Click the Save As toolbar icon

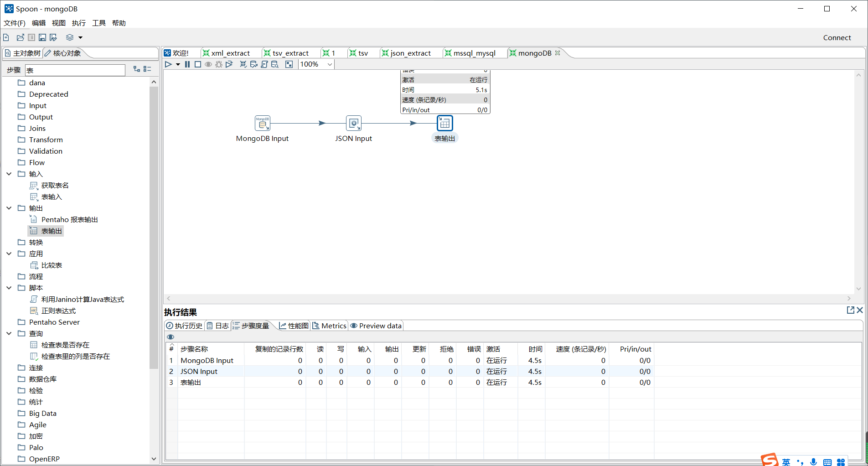click(x=53, y=37)
